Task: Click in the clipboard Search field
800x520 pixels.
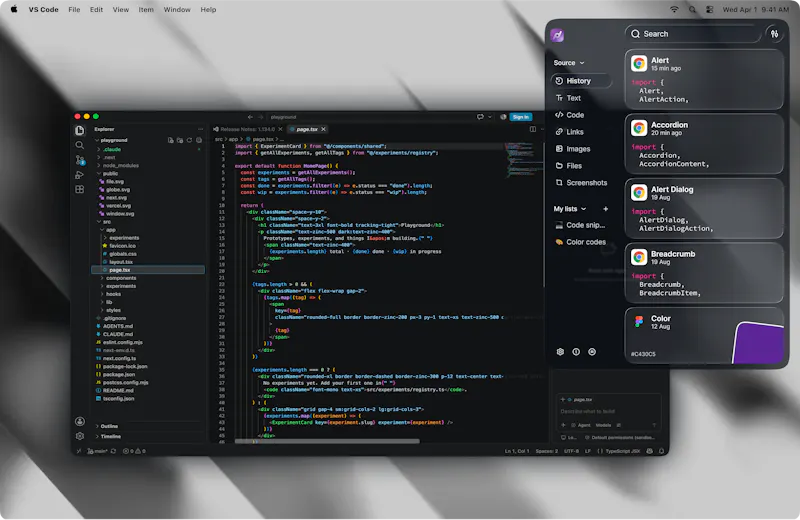Action: click(x=693, y=34)
